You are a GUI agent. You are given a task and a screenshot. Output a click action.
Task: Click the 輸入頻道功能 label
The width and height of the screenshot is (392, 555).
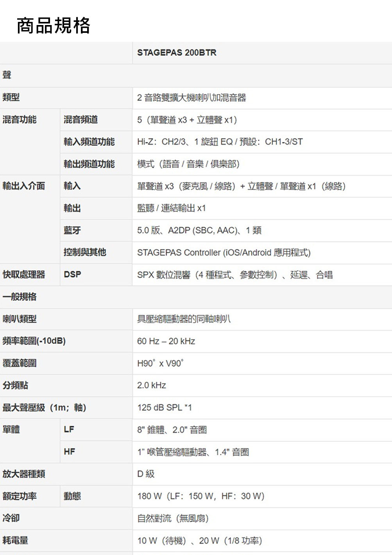(89, 142)
